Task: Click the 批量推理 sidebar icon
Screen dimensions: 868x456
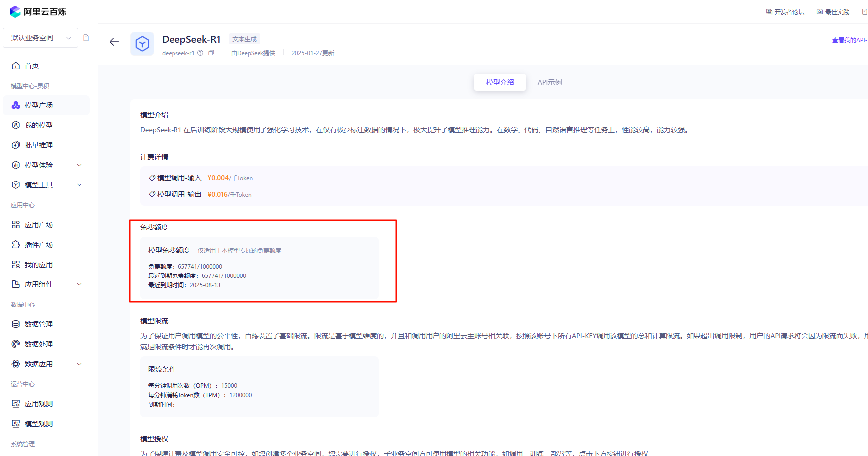Action: click(x=16, y=145)
